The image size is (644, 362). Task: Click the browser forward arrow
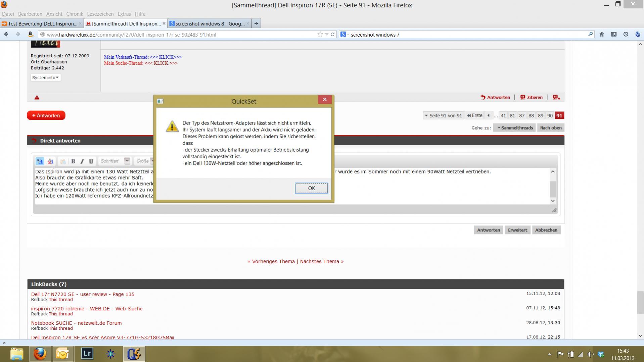[18, 34]
